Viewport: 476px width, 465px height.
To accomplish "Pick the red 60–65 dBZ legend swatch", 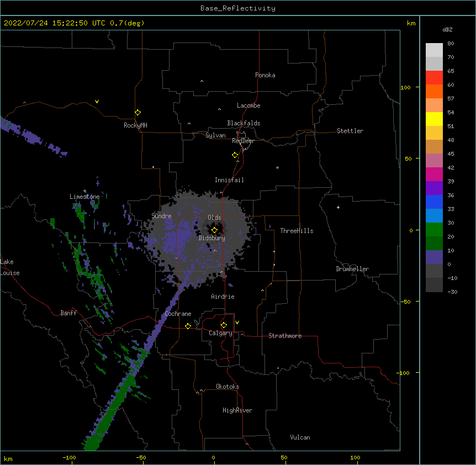I will (x=434, y=78).
